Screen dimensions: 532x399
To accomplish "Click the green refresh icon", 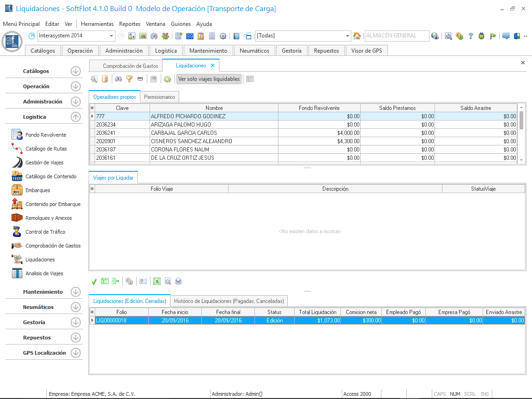I will click(168, 79).
